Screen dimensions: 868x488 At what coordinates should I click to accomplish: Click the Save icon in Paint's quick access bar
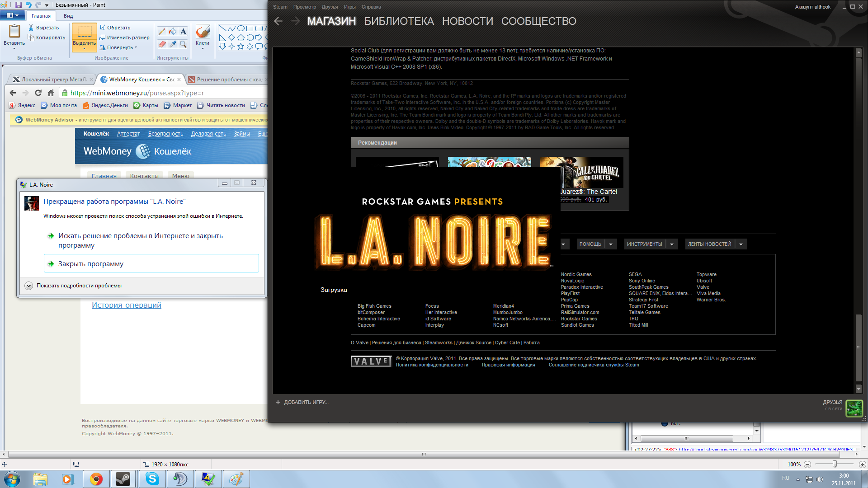(x=19, y=5)
